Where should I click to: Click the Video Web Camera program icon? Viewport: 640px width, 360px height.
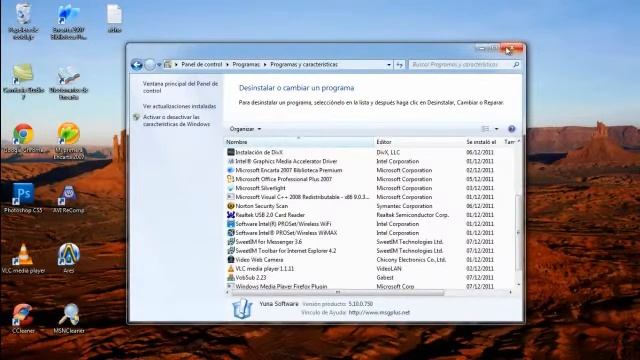click(x=231, y=260)
